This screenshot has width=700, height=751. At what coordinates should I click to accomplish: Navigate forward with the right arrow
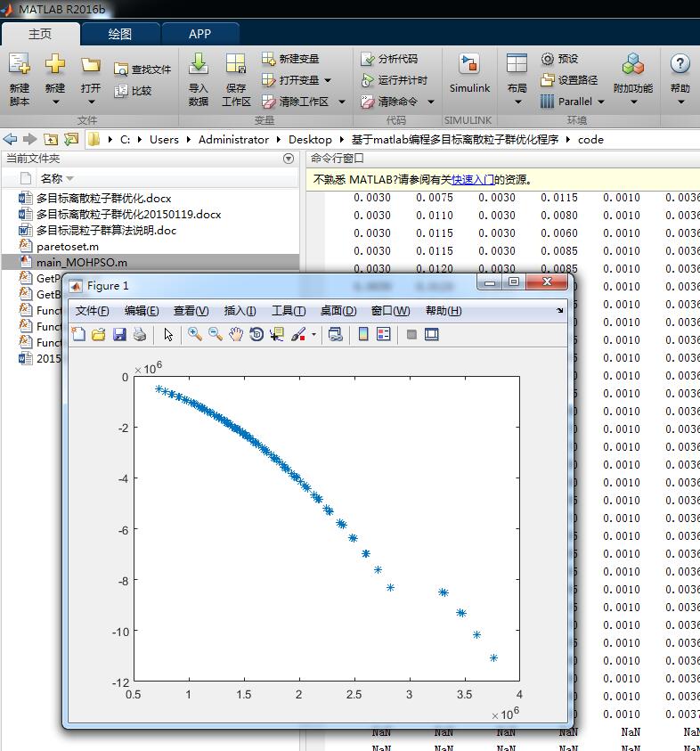pyautogui.click(x=30, y=139)
